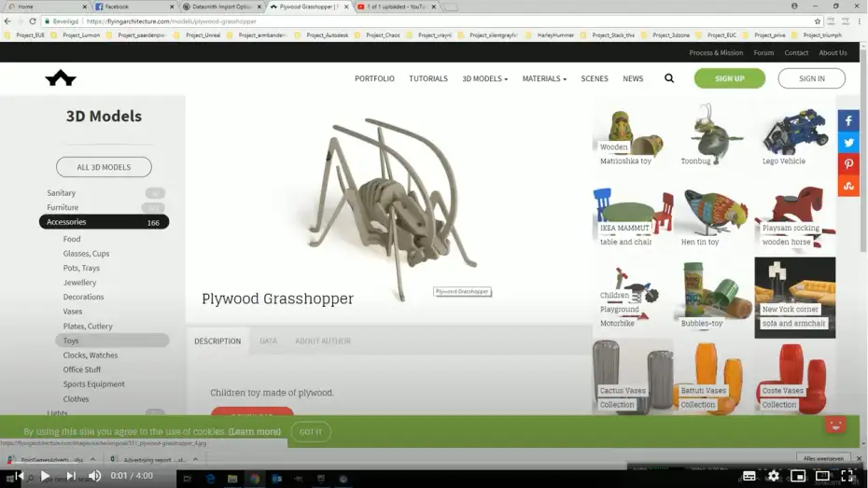Select Accessories category

pos(105,222)
